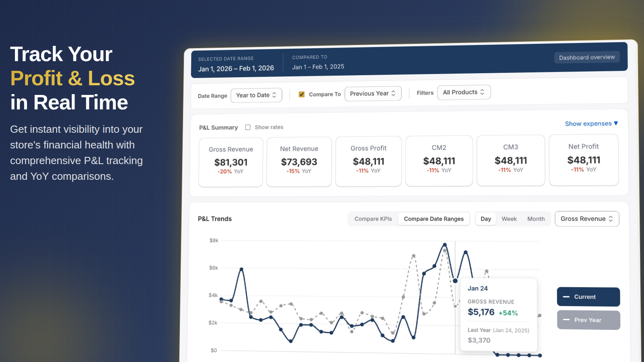Click the blue triangle next to Show expenses
This screenshot has width=644, height=362.
[616, 123]
